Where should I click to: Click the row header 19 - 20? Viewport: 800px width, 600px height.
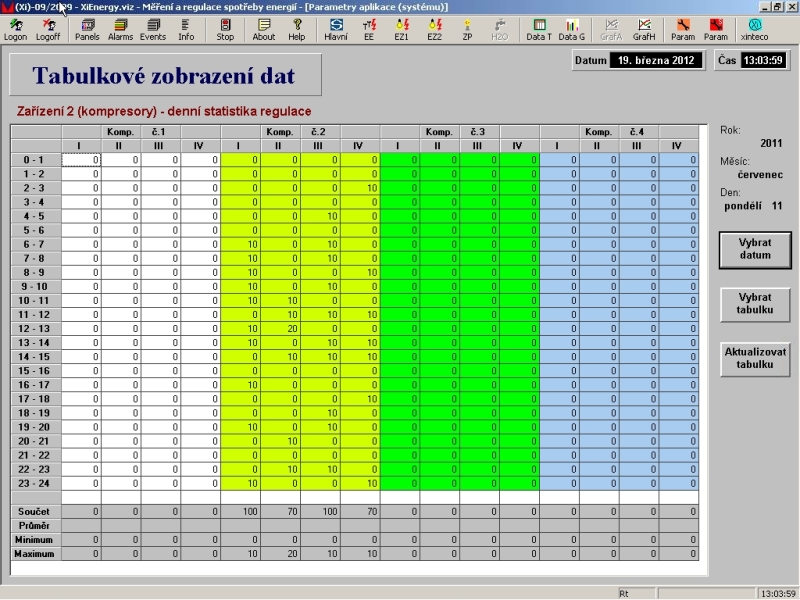point(34,428)
